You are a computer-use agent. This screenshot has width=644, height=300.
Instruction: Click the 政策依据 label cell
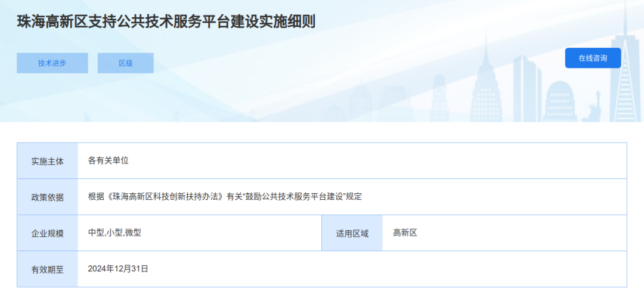click(x=47, y=197)
